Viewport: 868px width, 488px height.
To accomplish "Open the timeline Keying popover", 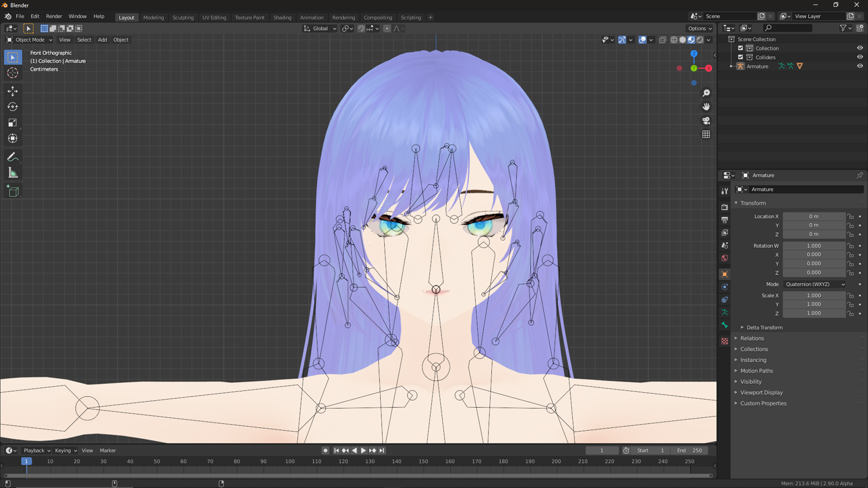I will (65, 450).
